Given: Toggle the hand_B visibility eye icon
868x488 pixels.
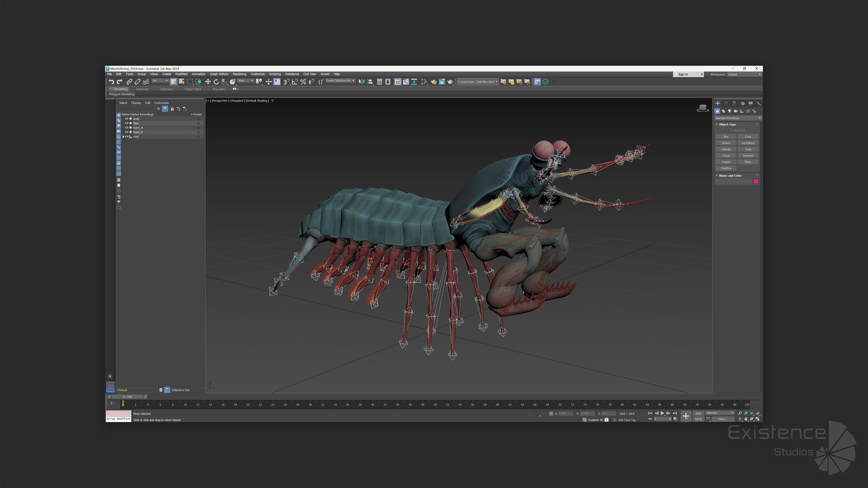Looking at the screenshot, I should coord(127,132).
